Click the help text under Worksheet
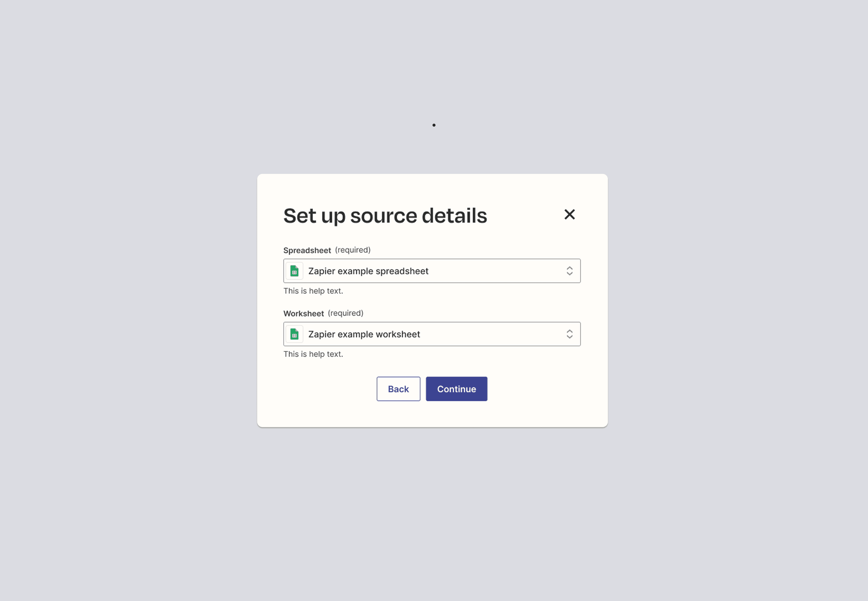This screenshot has width=868, height=601. pyautogui.click(x=313, y=354)
